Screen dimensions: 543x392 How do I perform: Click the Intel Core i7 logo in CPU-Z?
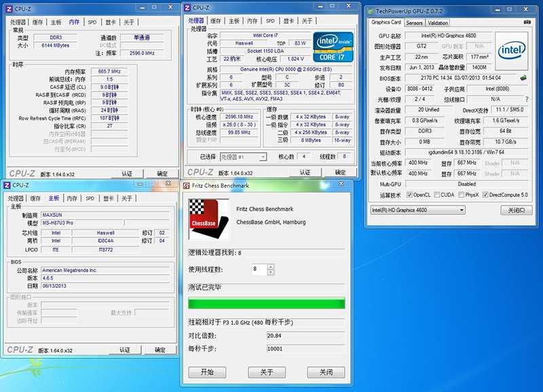coord(333,47)
